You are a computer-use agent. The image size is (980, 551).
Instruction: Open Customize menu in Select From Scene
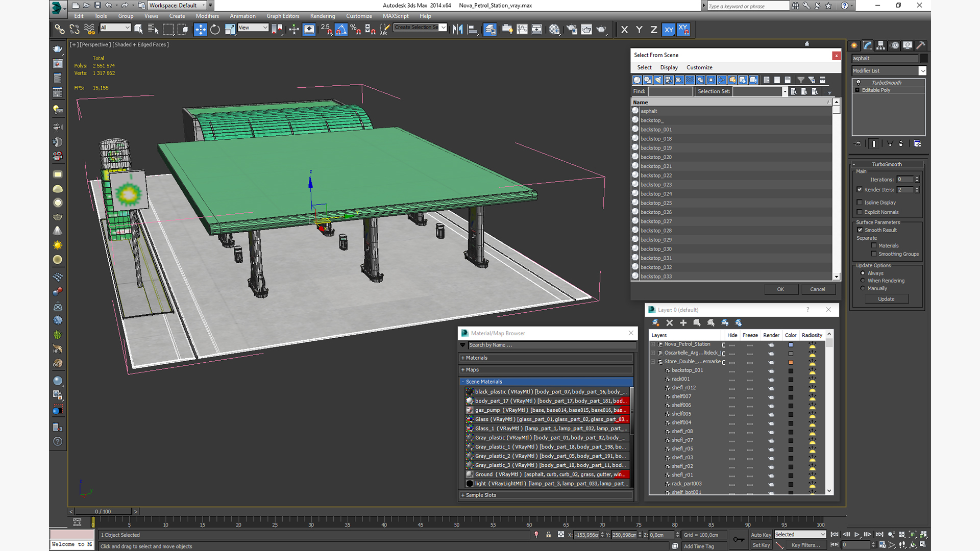tap(699, 67)
